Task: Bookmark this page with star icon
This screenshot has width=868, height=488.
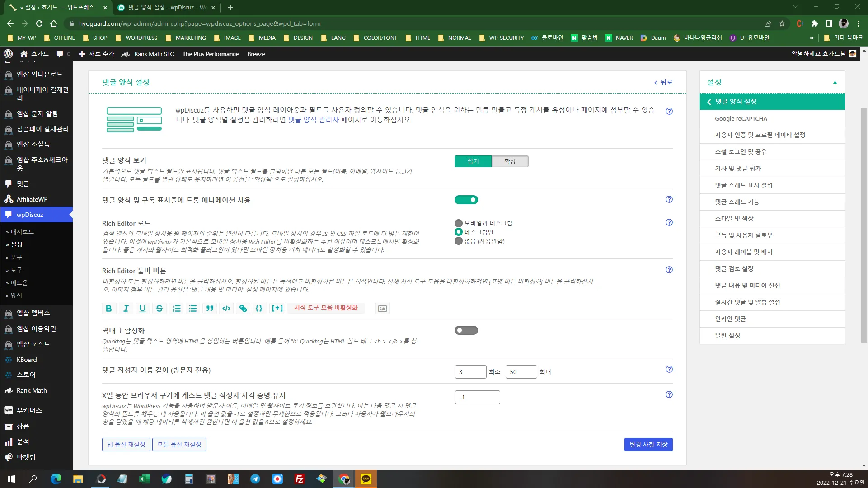Action: 782,23
